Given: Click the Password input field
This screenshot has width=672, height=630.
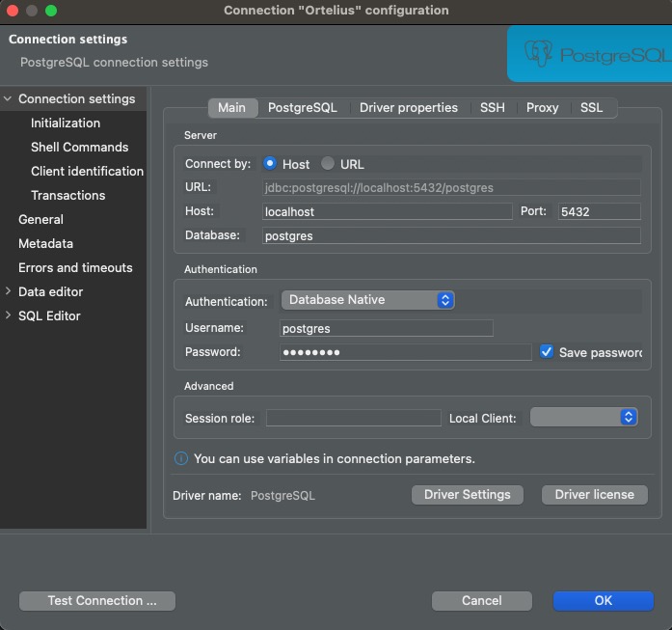Looking at the screenshot, I should point(406,352).
